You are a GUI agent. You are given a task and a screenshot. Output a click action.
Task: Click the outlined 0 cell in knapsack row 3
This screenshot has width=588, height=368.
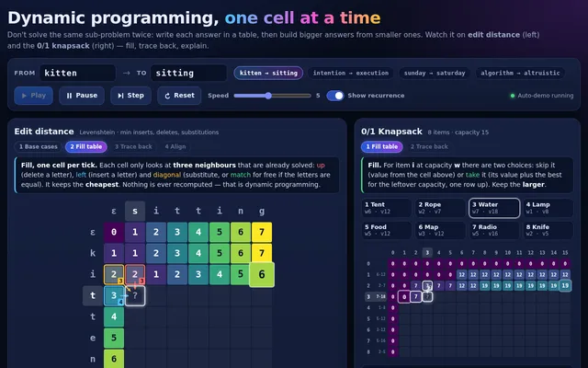pos(404,296)
